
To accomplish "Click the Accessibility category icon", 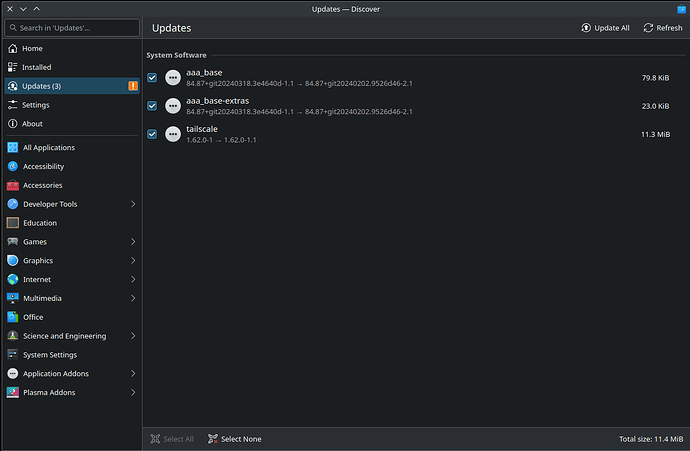I will click(x=13, y=167).
